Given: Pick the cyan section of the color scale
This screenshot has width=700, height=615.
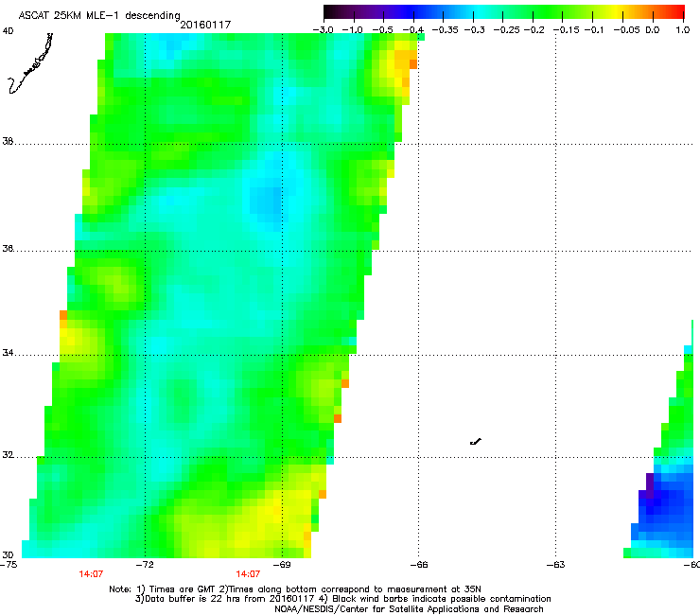Looking at the screenshot, I should coord(478,11).
